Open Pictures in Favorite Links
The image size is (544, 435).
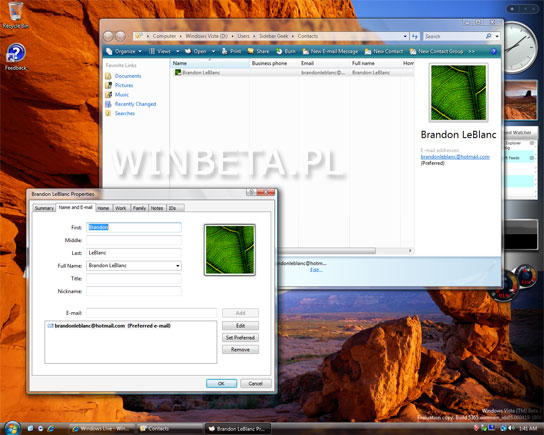[124, 85]
